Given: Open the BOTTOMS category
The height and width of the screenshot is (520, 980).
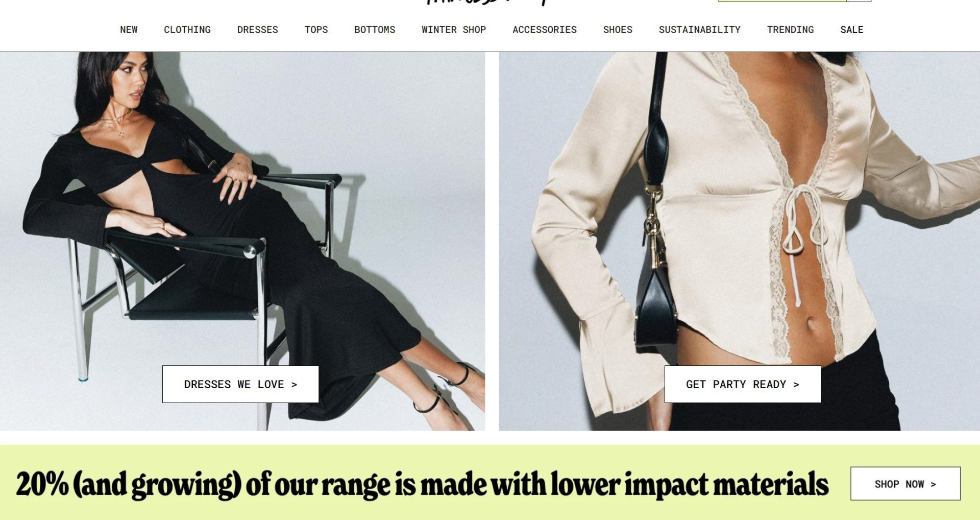Looking at the screenshot, I should pyautogui.click(x=375, y=30).
